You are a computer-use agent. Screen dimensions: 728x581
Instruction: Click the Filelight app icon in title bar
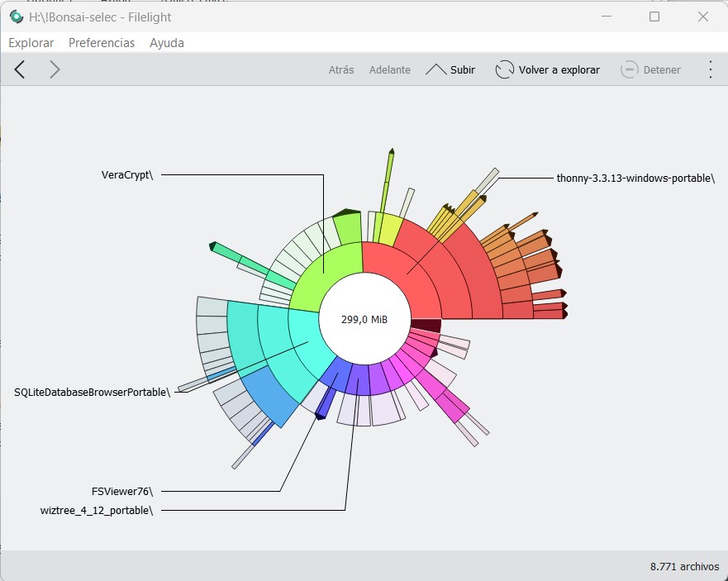click(16, 17)
